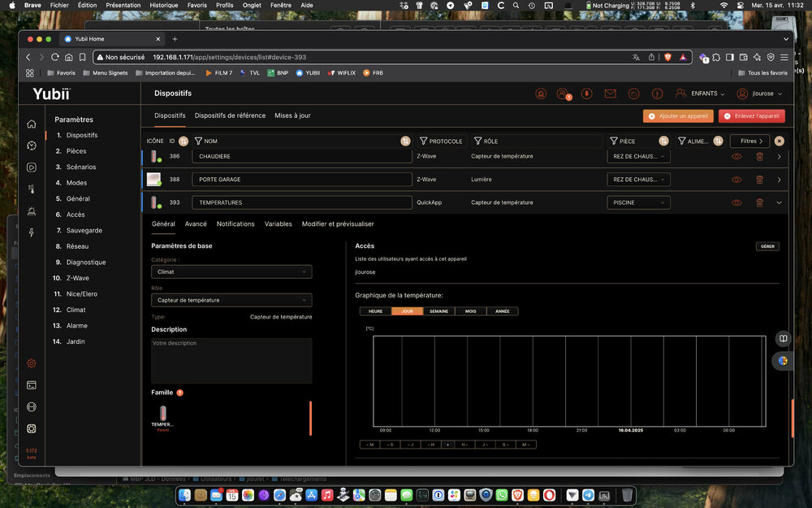The height and width of the screenshot is (508, 812).
Task: Clear filters with the round X icon
Action: [779, 141]
